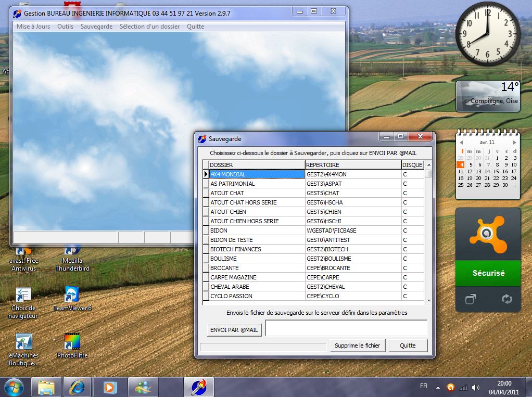The width and height of the screenshot is (532, 397).
Task: Click the Gestion application icon in the taskbar
Action: pyautogui.click(x=199, y=387)
